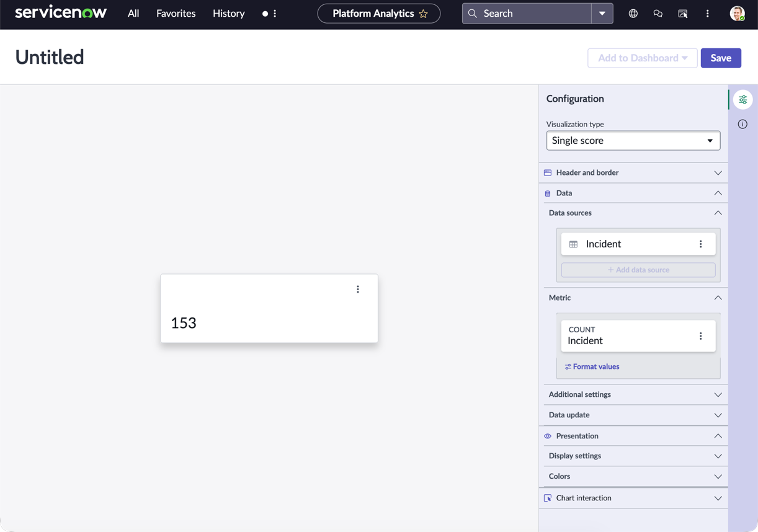Click the Save button
The image size is (758, 532).
coord(721,58)
